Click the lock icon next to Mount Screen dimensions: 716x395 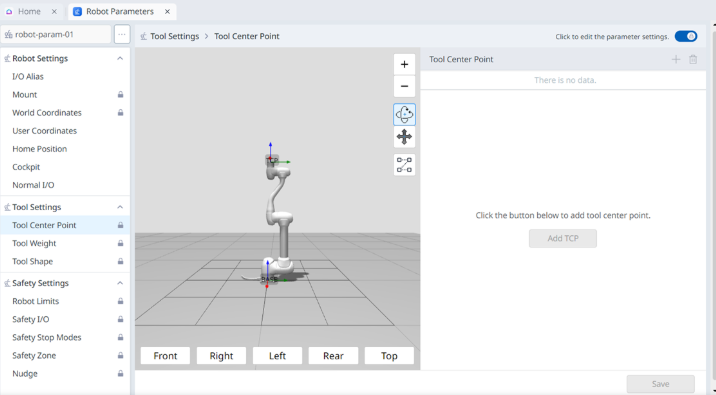[121, 95]
